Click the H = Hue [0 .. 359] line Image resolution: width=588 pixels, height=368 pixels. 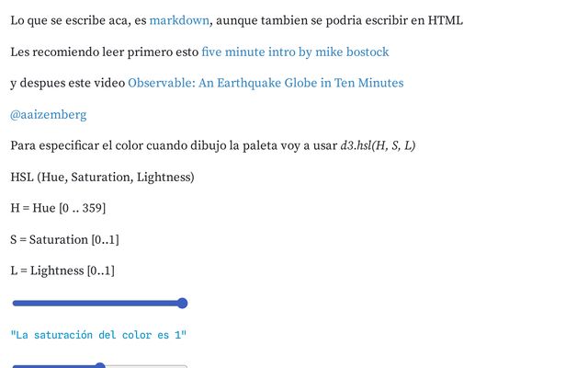point(58,208)
